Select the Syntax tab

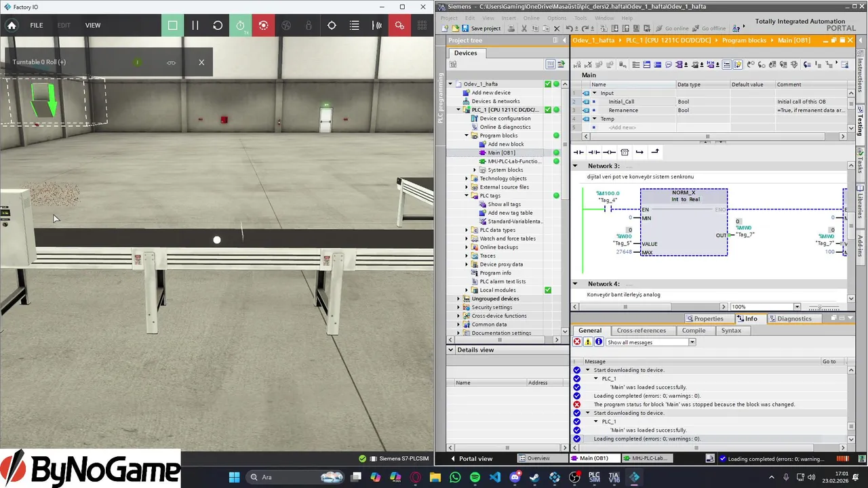(x=731, y=331)
